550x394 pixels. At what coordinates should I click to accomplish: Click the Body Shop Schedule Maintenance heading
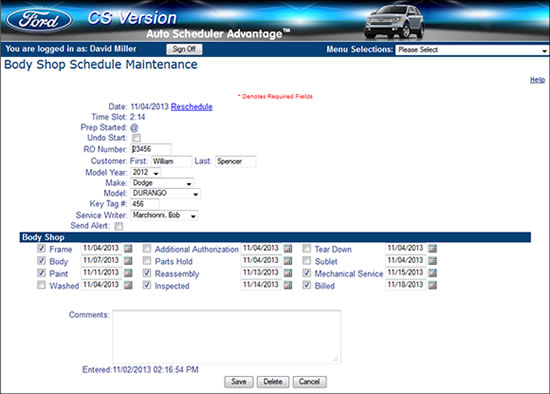coord(101,65)
